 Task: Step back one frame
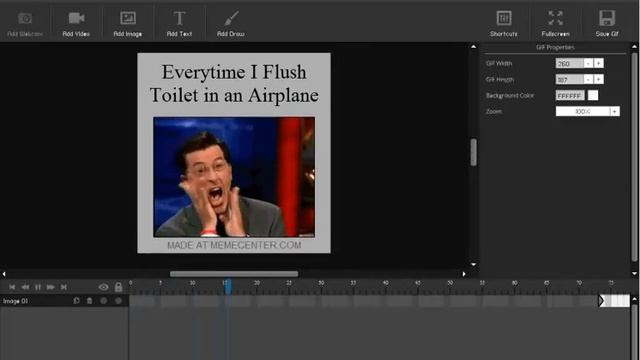tap(25, 287)
